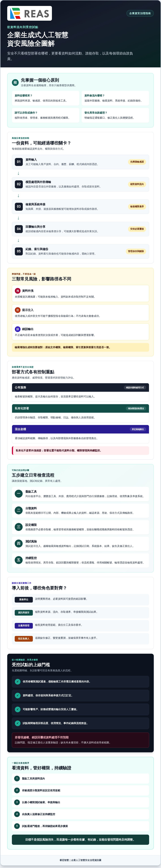This screenshot has width=161, height=868.
Task: Select the 私有化部署 deployment header
Action: [80, 408]
